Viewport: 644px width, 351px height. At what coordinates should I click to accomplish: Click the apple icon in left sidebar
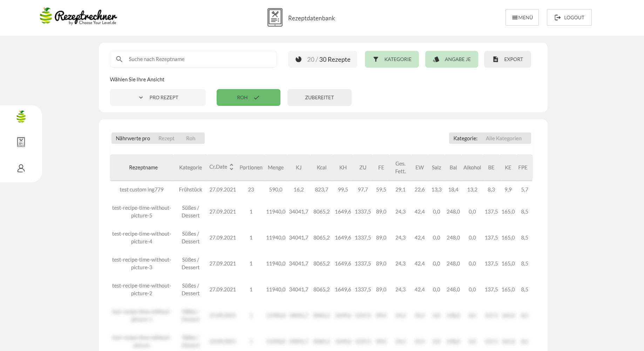tap(21, 116)
